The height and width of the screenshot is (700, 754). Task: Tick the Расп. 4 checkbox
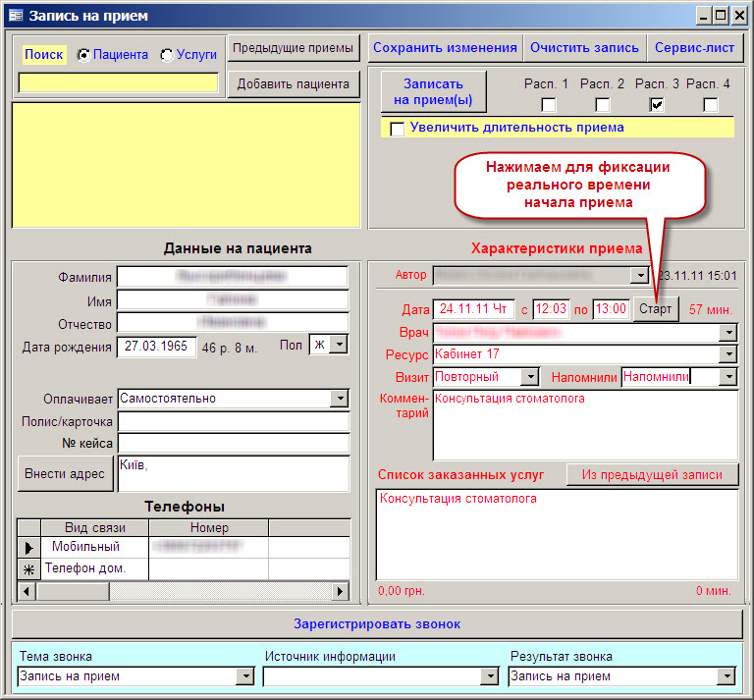(x=710, y=104)
